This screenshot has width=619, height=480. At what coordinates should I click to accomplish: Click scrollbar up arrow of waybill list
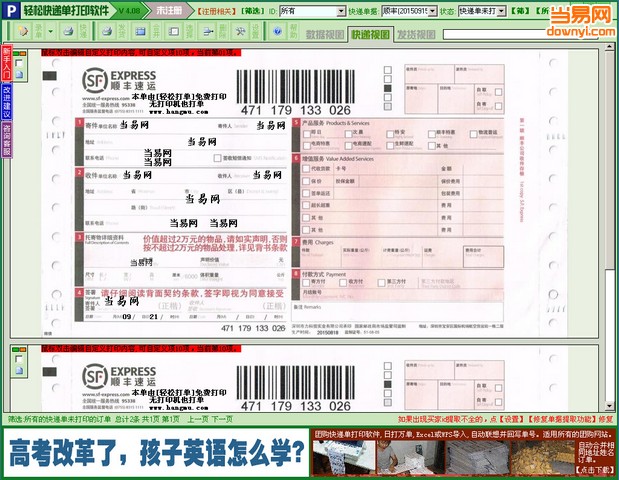coord(610,47)
